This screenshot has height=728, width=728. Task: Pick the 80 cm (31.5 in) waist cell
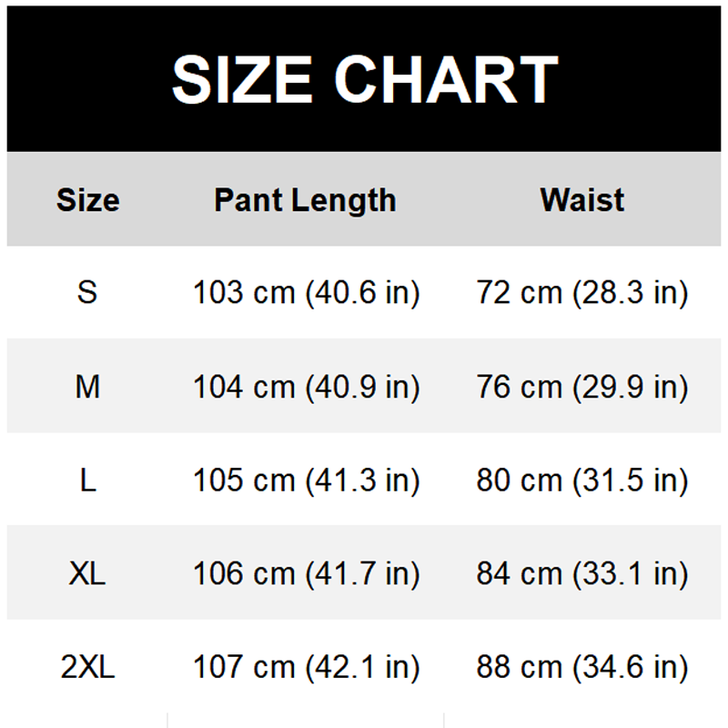point(582,480)
